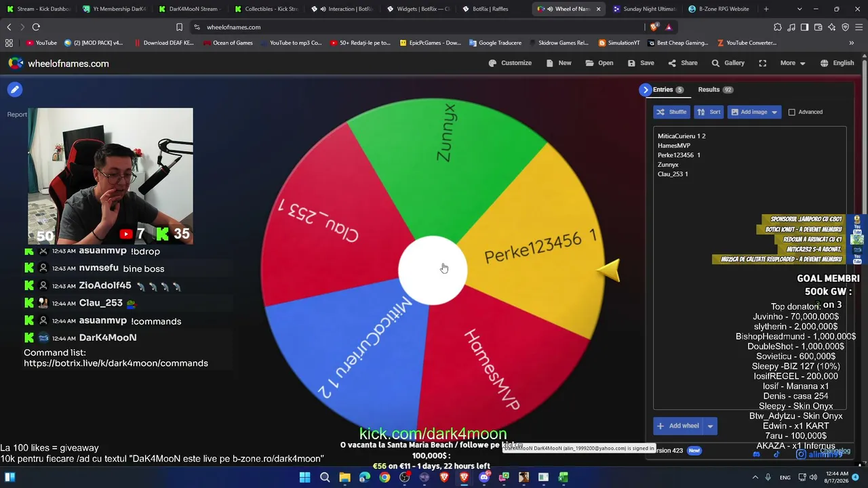This screenshot has width=868, height=488.
Task: Close the Wheel of Names browser tab
Action: pyautogui.click(x=598, y=9)
